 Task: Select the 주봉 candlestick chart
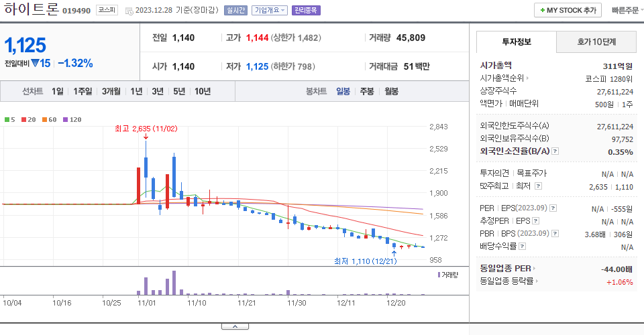tap(367, 91)
